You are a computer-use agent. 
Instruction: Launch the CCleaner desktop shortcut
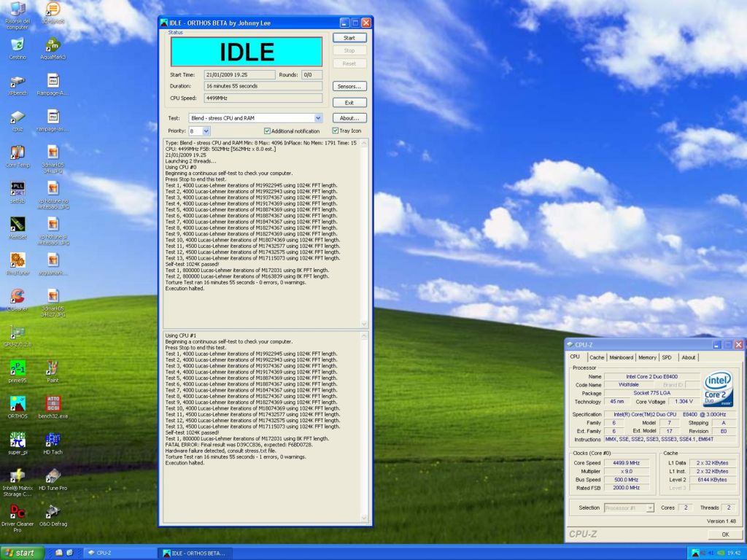pos(18,300)
